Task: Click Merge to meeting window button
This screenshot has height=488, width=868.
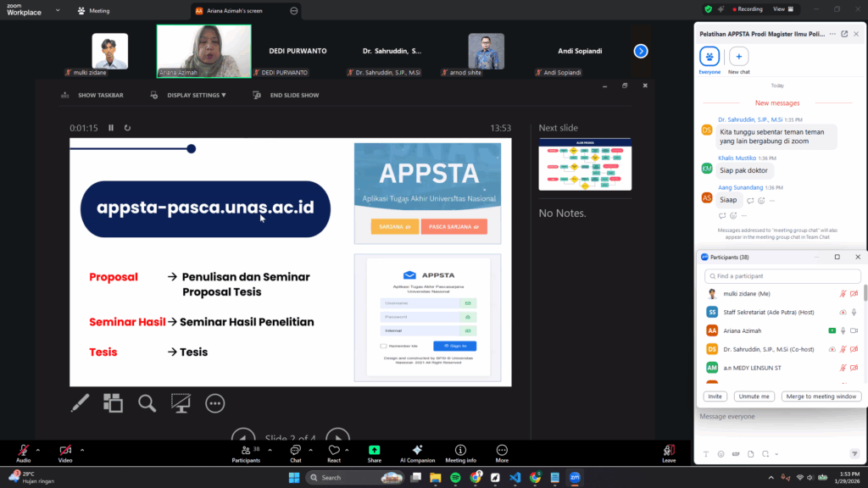Action: pyautogui.click(x=821, y=396)
